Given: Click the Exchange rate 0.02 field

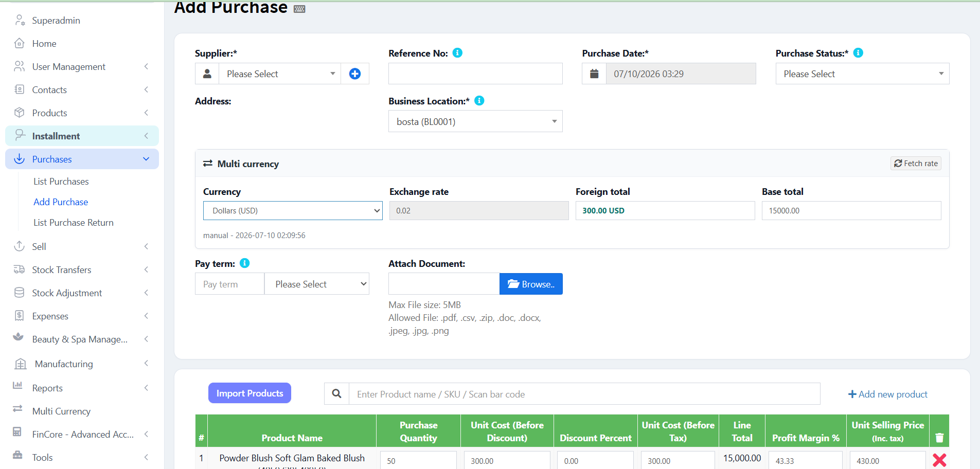Looking at the screenshot, I should (x=479, y=211).
